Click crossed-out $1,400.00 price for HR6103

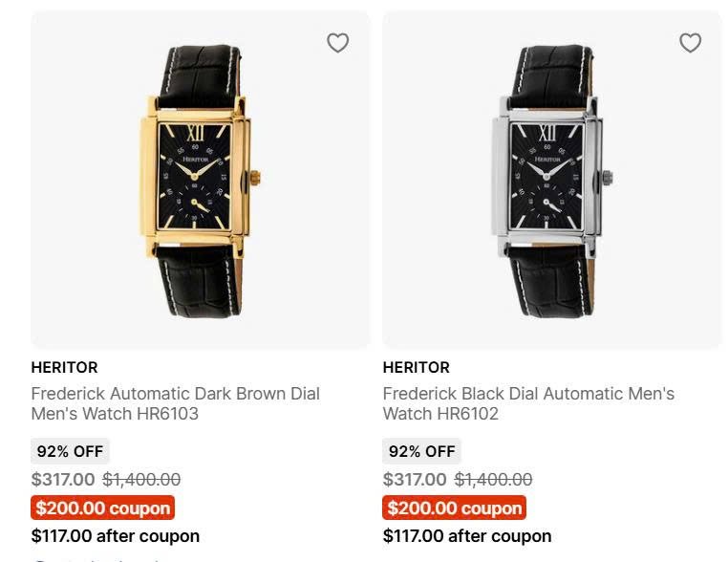pyautogui.click(x=141, y=480)
